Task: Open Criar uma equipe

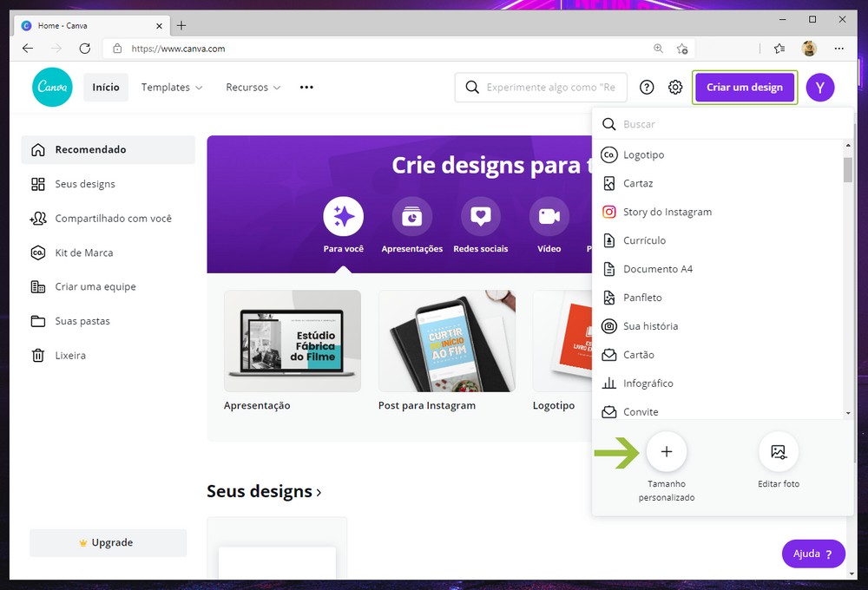Action: 108,286
